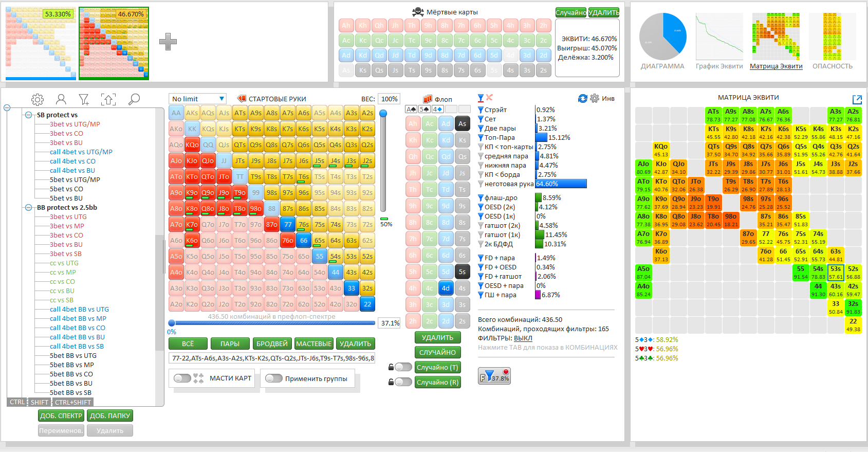Open the График Эквити view

(719, 41)
